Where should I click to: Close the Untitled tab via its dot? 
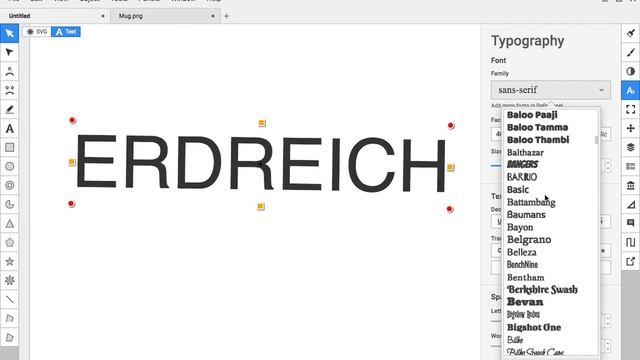pos(103,16)
